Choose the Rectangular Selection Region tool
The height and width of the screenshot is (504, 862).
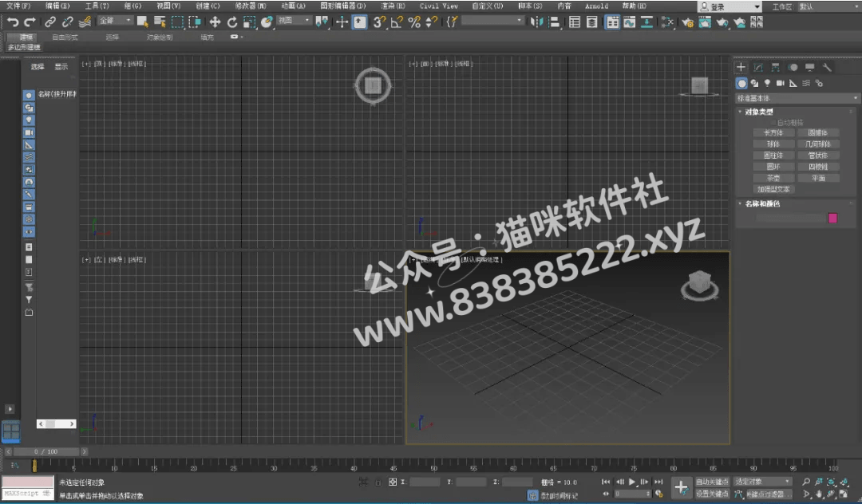click(177, 22)
